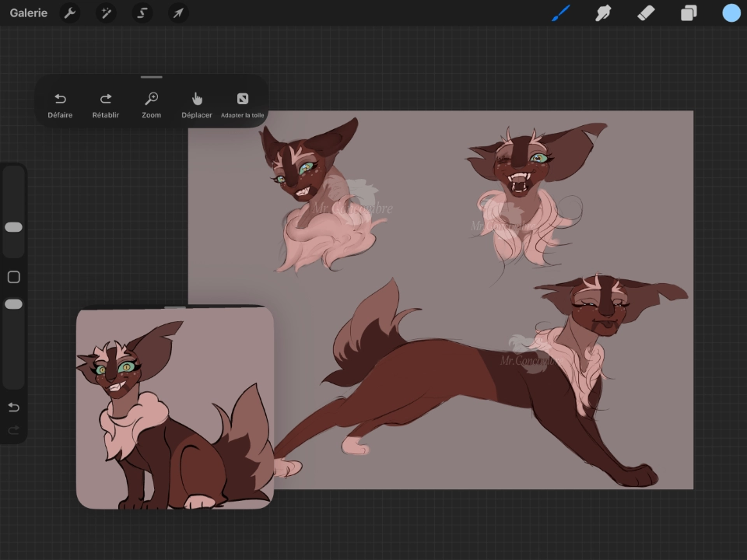Select the Brush tool

[561, 13]
